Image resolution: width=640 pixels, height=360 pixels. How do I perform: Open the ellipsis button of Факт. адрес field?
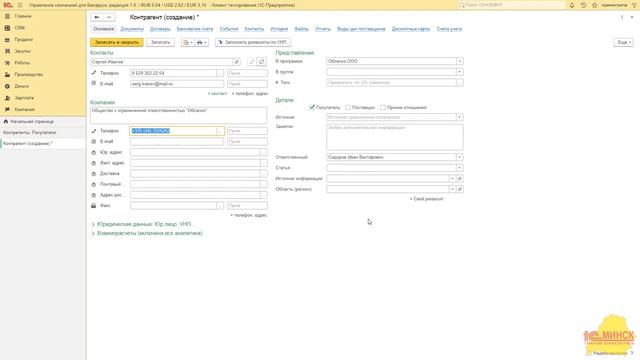pos(264,163)
